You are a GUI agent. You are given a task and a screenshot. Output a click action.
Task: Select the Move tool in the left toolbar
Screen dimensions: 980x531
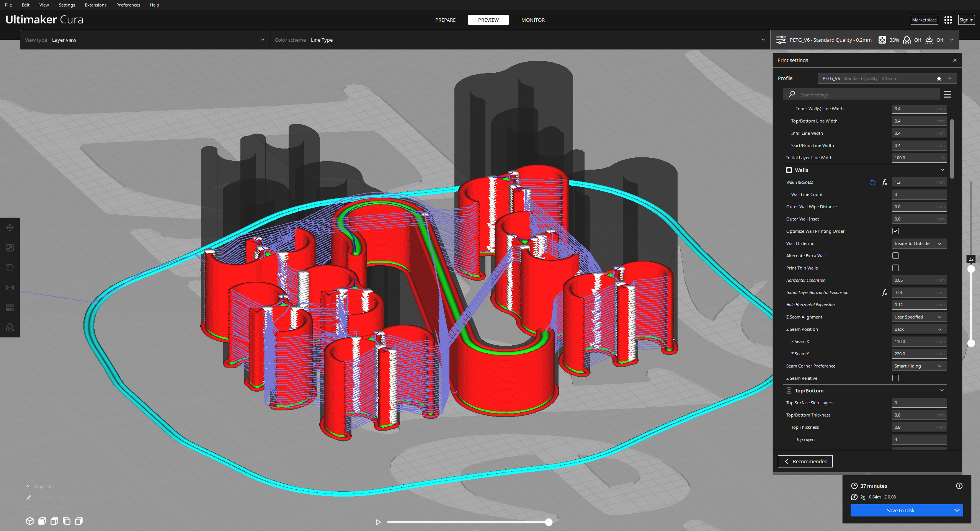(x=10, y=228)
